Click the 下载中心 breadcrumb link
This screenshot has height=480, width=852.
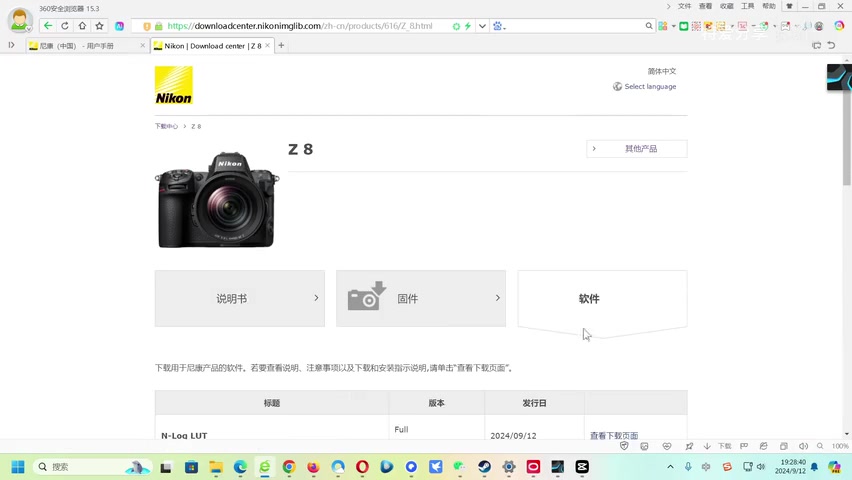166,126
